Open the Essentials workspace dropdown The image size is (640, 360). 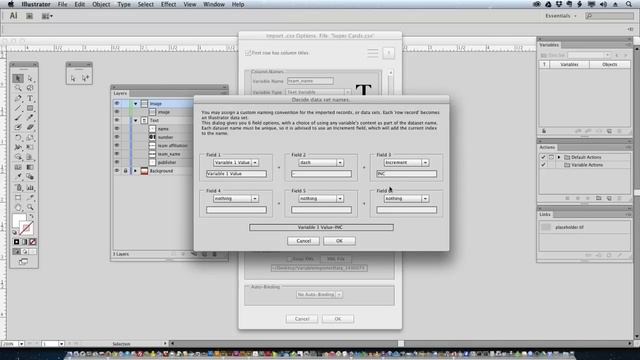click(561, 16)
